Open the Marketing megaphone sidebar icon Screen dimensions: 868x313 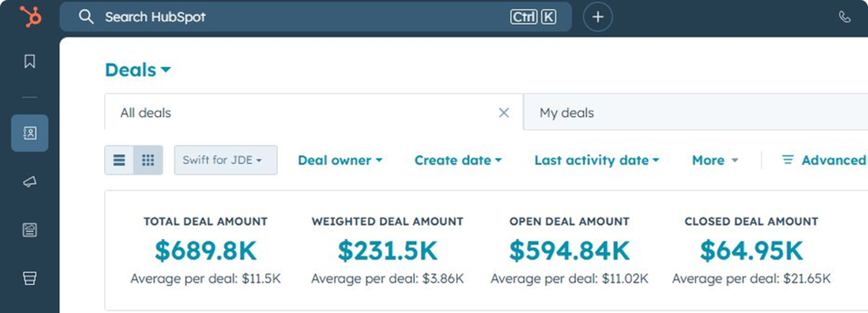pyautogui.click(x=30, y=182)
